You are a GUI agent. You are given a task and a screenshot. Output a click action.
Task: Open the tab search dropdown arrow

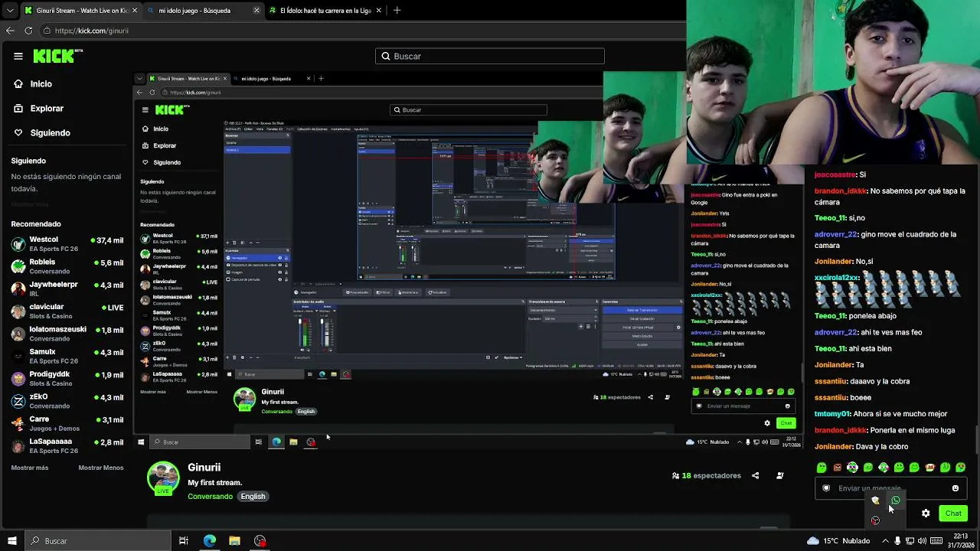click(x=10, y=11)
